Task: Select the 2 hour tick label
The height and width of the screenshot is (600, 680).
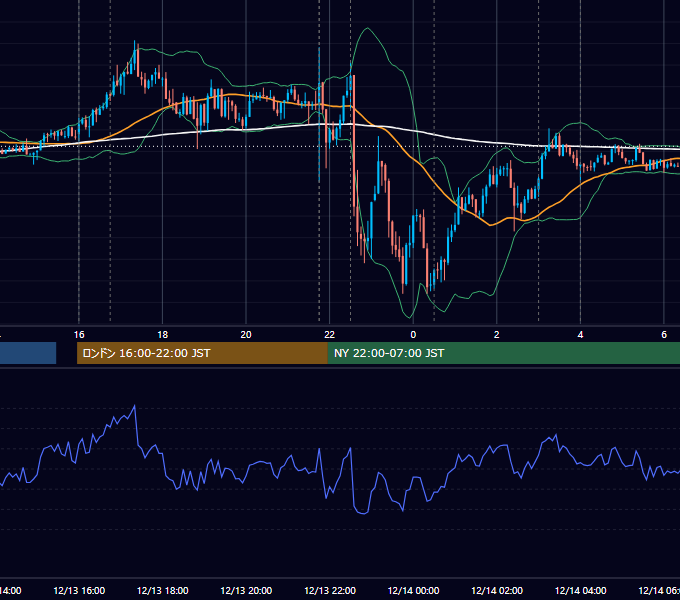Action: [x=497, y=335]
